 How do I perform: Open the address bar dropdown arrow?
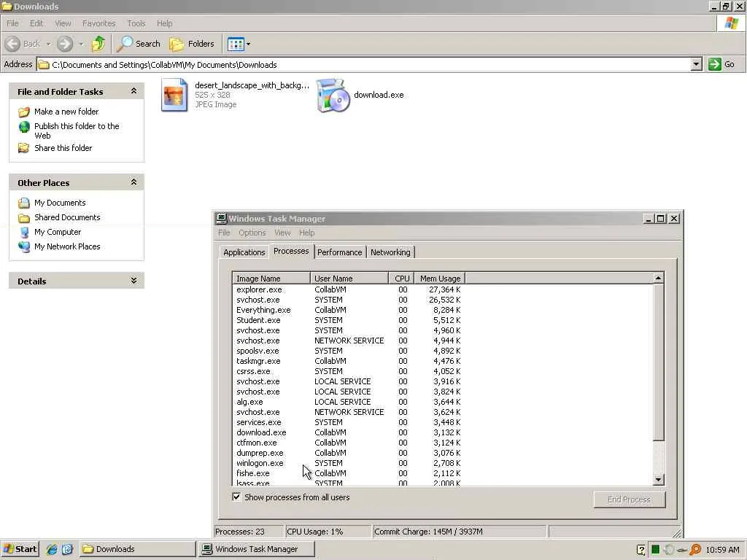click(x=696, y=64)
